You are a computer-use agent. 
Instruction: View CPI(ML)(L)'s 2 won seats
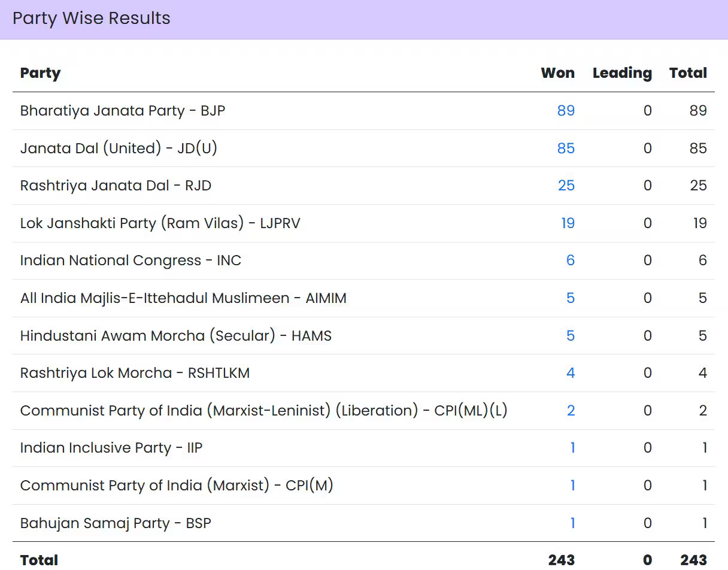[x=570, y=411]
